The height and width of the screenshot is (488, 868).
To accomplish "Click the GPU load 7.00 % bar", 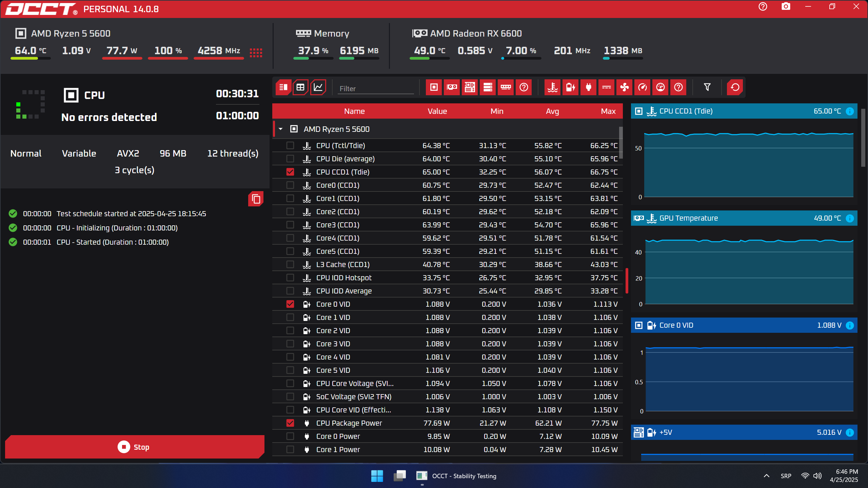I will point(521,58).
